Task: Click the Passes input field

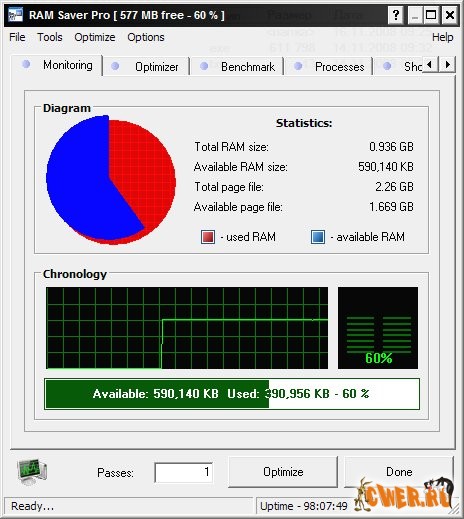Action: [x=184, y=472]
